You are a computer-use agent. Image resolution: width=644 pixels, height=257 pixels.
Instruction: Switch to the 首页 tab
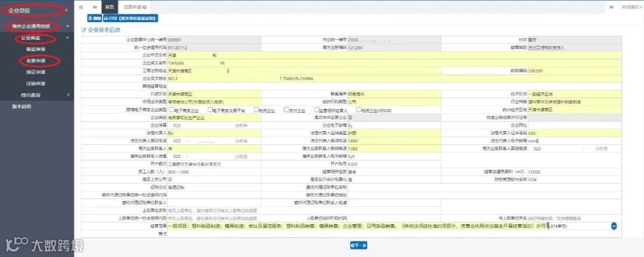(110, 7)
